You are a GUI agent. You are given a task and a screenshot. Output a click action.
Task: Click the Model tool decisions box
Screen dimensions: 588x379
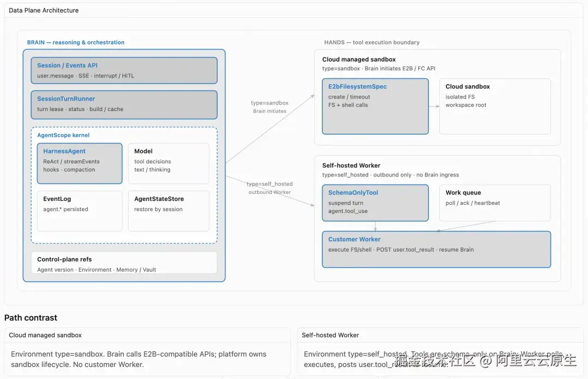[169, 163]
